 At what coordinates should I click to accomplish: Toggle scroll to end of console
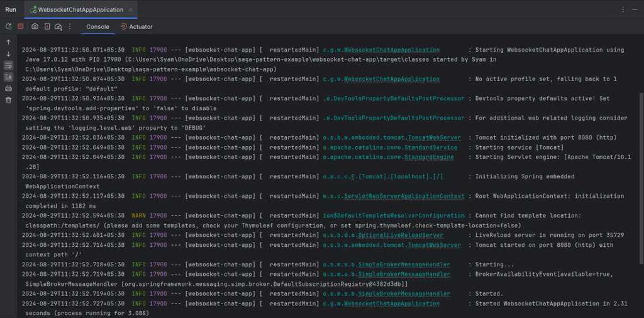click(x=8, y=77)
